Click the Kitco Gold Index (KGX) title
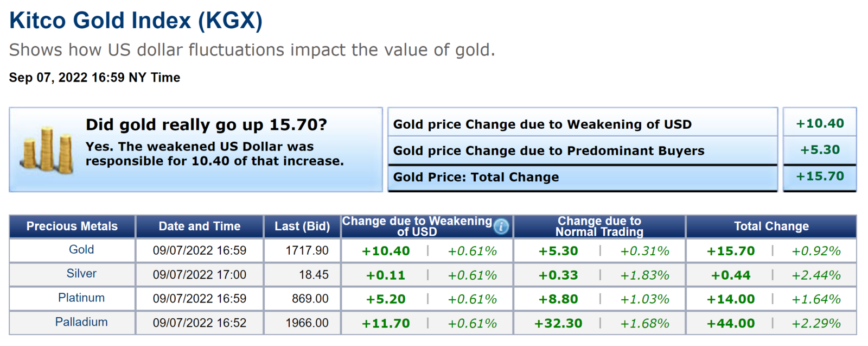This screenshot has width=868, height=346. tap(136, 21)
